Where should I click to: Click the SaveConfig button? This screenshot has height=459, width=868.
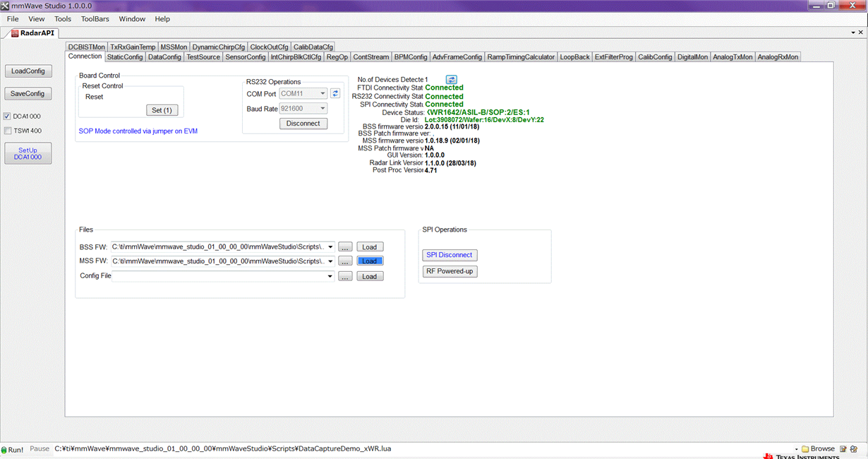(x=28, y=93)
